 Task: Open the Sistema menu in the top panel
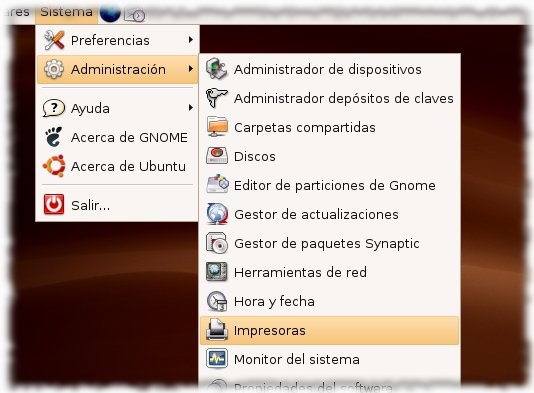(66, 12)
